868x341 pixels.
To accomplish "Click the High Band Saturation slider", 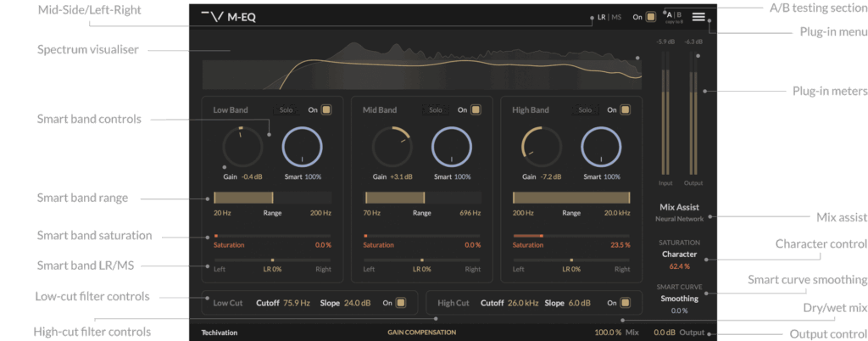I will [x=571, y=235].
